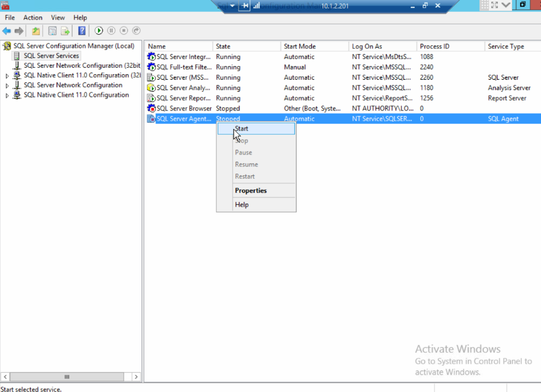The image size is (541, 392).
Task: Open the remote session dropdown arrow
Action: tap(233, 6)
